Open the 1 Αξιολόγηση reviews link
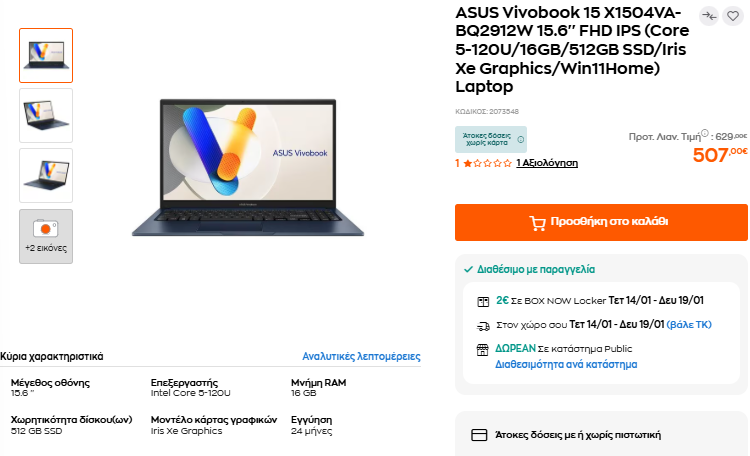The width and height of the screenshot is (750, 456). tap(547, 163)
